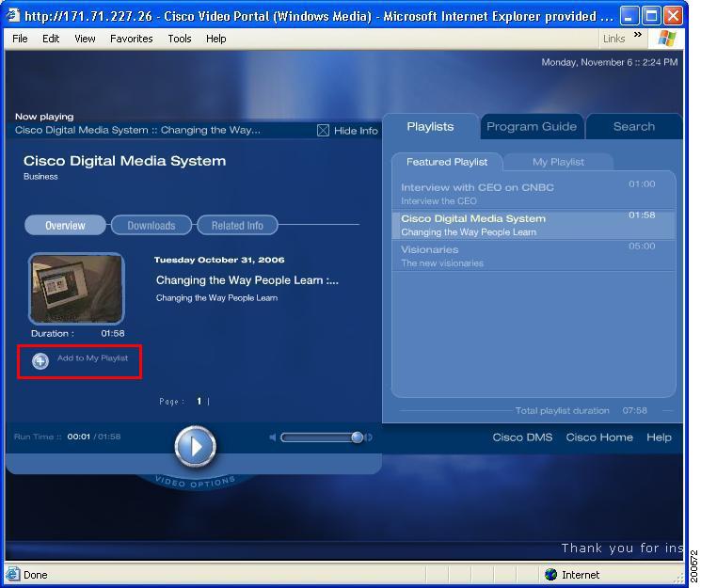The width and height of the screenshot is (701, 588).
Task: Click the Changing the Way People Learn title
Action: coord(247,280)
